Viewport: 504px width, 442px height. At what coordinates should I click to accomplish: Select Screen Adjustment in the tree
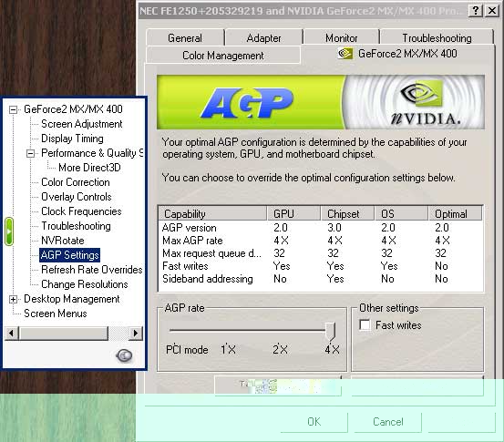[82, 124]
